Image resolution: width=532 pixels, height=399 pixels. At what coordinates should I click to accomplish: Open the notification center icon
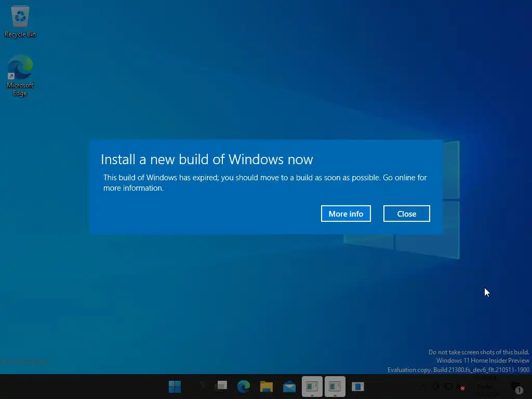pos(517,388)
